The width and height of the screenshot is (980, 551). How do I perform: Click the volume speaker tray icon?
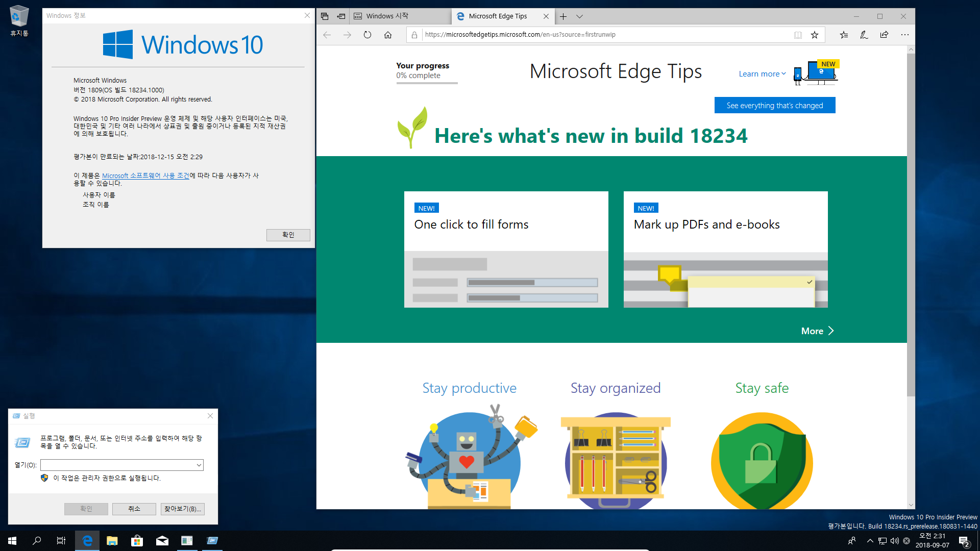pyautogui.click(x=894, y=541)
